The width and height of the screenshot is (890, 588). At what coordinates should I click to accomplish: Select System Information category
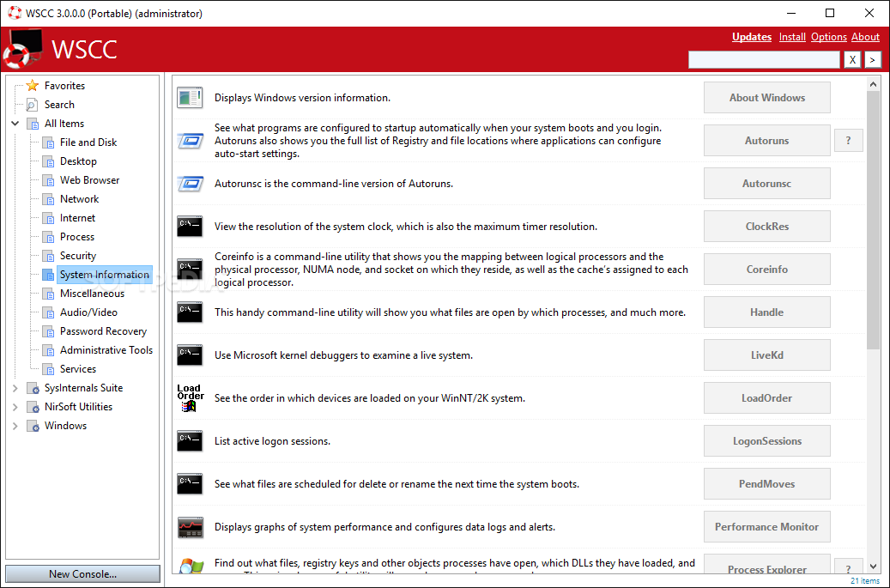click(105, 275)
